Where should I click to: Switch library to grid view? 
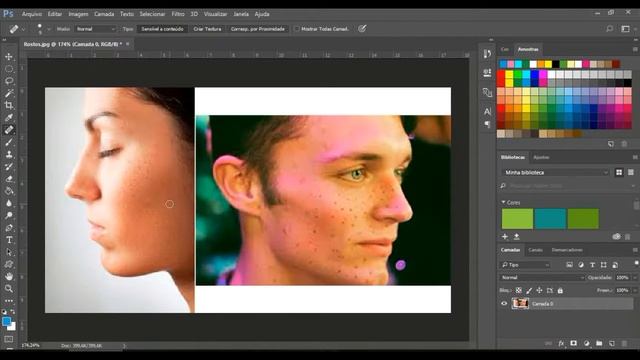coord(619,173)
